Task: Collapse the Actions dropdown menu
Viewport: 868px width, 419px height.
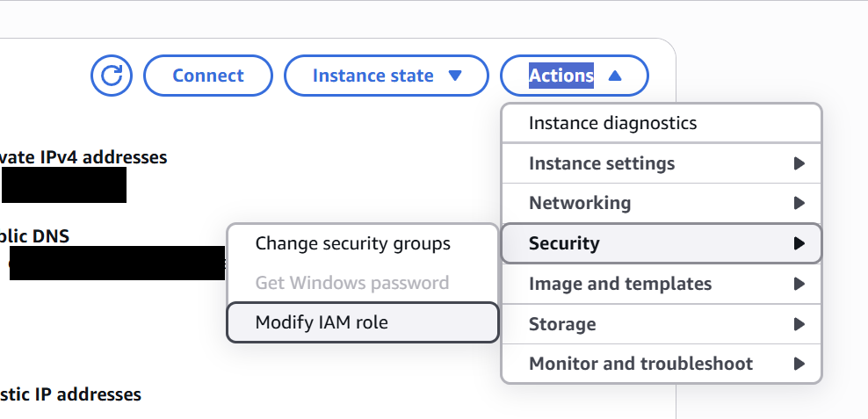Action: point(575,76)
